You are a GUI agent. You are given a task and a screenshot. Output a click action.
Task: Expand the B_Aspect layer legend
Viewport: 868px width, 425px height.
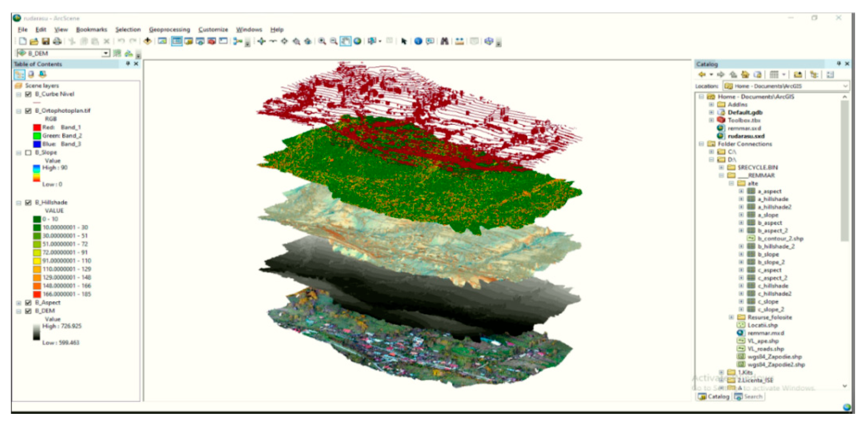[19, 303]
